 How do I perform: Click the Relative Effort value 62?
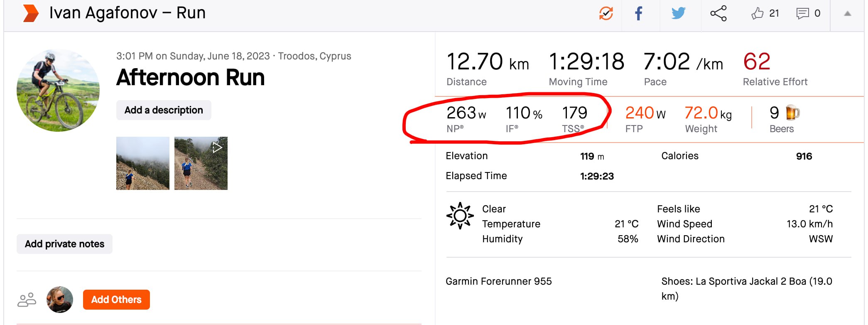tap(757, 62)
